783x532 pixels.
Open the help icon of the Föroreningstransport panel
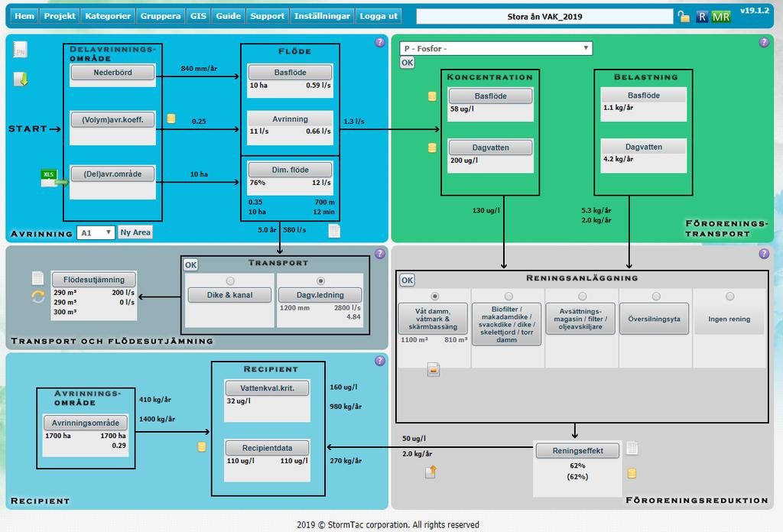(764, 42)
